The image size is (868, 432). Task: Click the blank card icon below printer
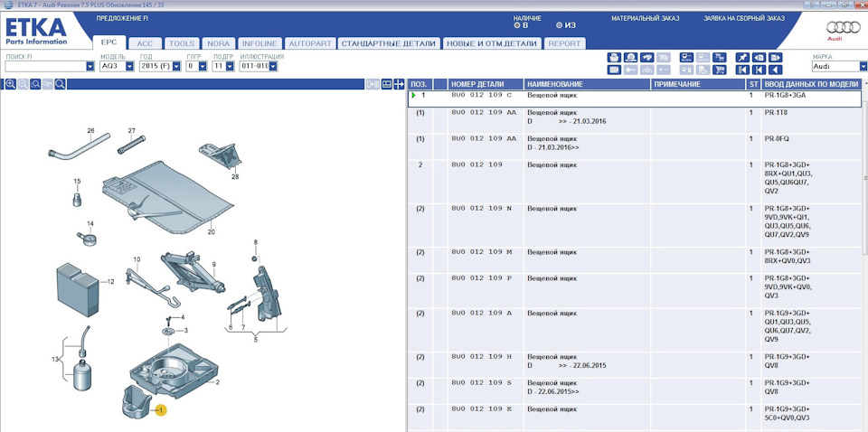pyautogui.click(x=614, y=70)
